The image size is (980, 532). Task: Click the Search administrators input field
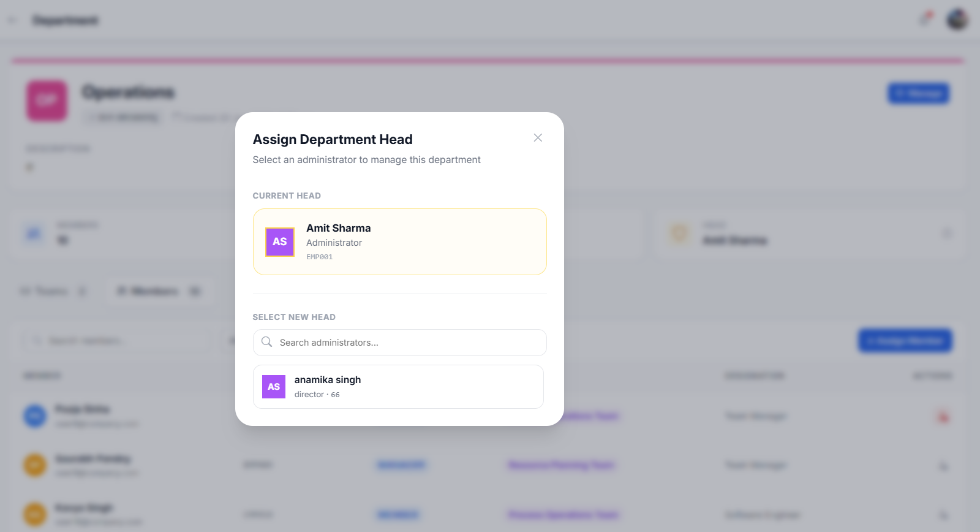point(399,343)
